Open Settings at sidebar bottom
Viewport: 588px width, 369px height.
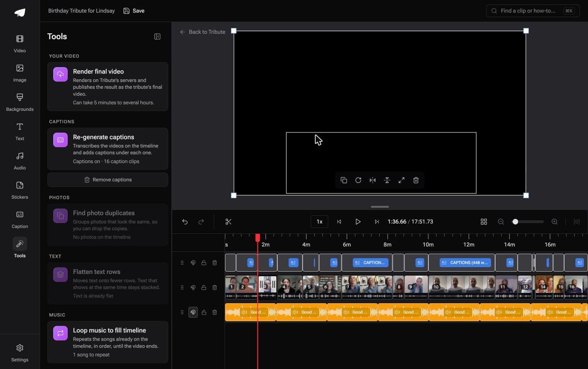20,353
